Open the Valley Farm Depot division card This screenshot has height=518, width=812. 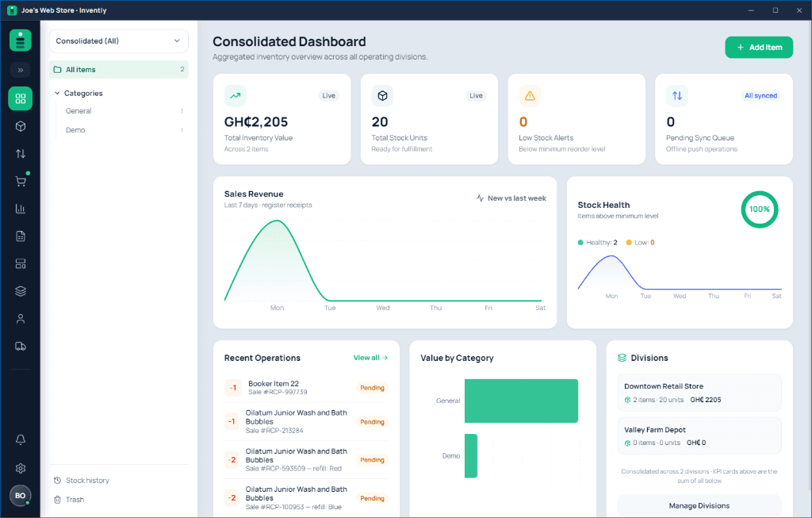pyautogui.click(x=699, y=436)
